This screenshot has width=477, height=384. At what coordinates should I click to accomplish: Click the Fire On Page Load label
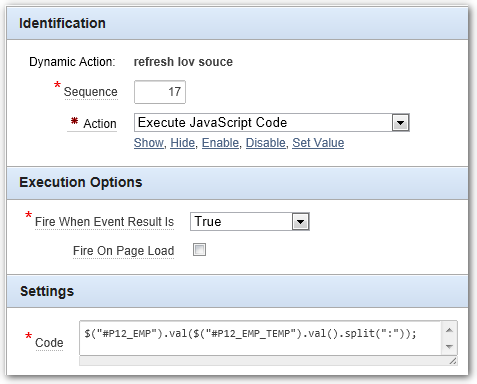[x=123, y=251]
